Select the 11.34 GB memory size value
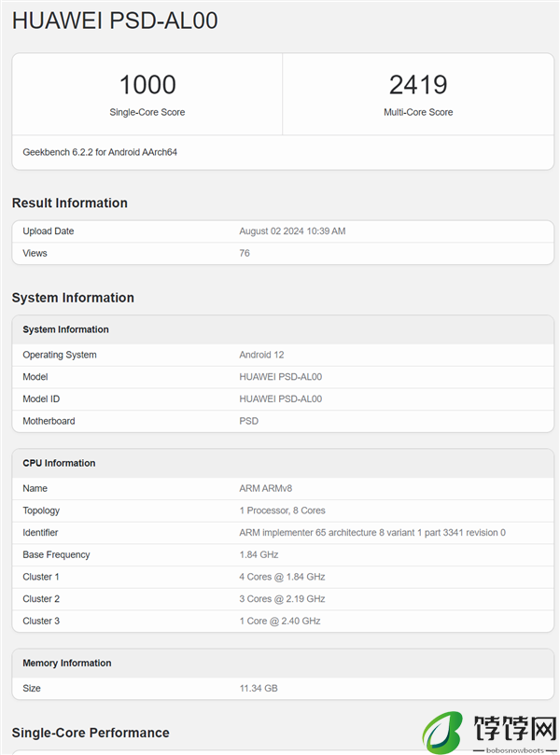 tap(259, 689)
